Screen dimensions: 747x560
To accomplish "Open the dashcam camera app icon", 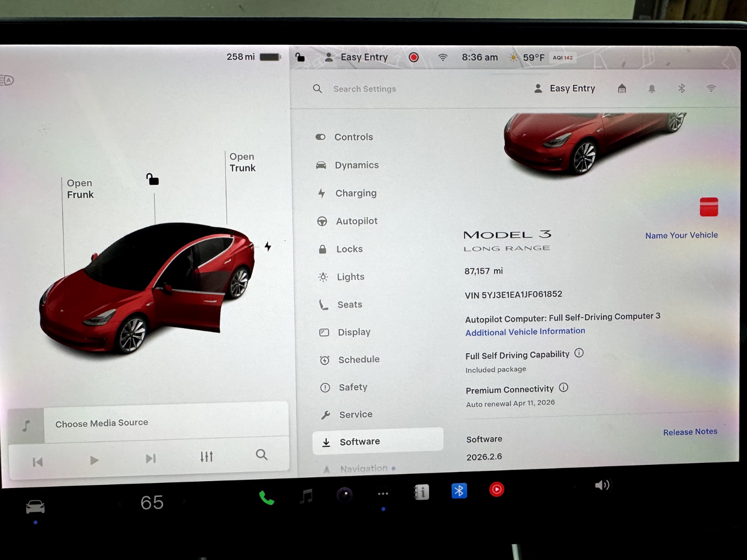I will [345, 495].
